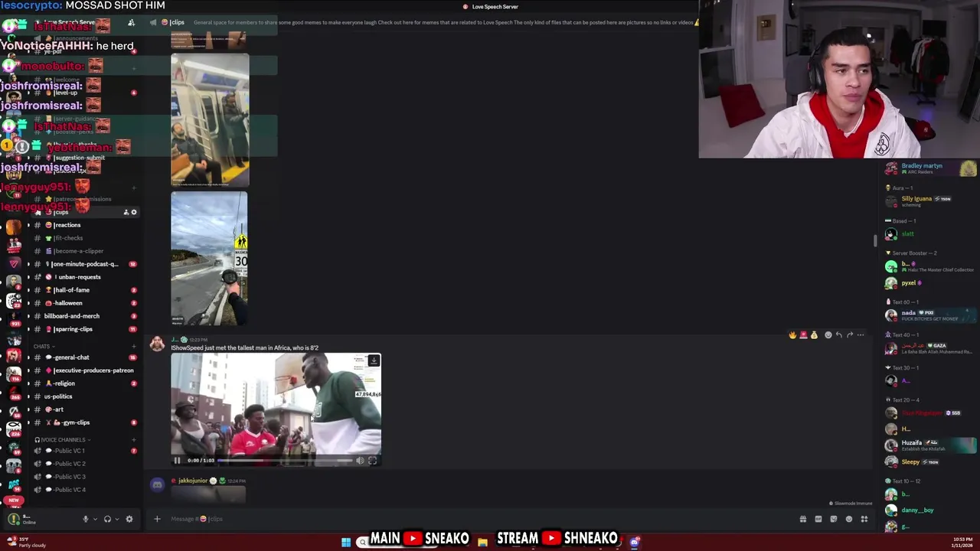This screenshot has height=551, width=980.
Task: Reply to the message with reply arrow
Action: click(x=838, y=334)
